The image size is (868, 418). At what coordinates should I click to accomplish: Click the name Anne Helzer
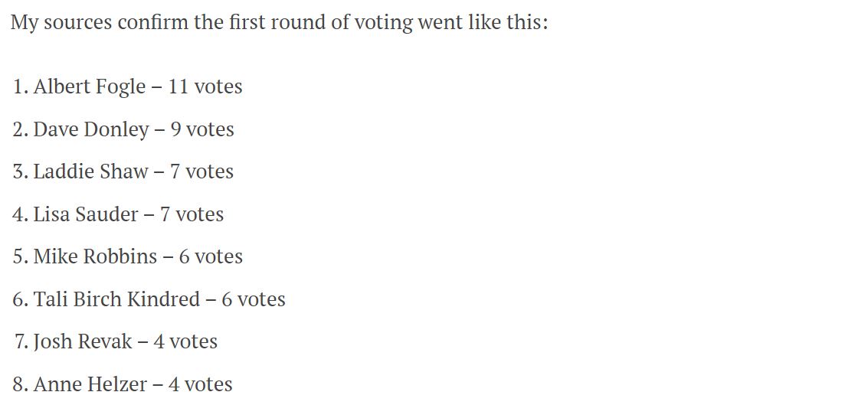90,384
